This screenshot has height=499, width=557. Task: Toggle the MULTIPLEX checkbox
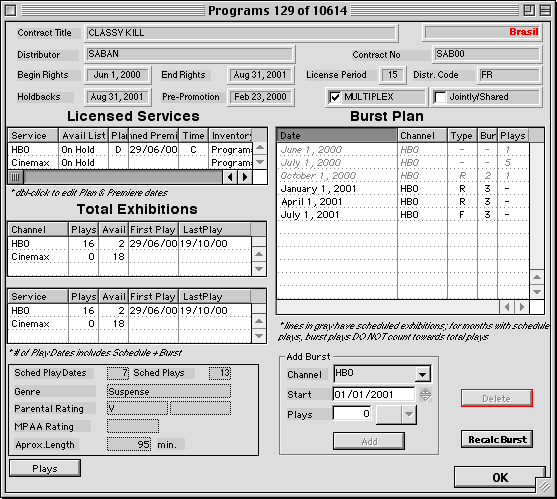click(x=335, y=97)
